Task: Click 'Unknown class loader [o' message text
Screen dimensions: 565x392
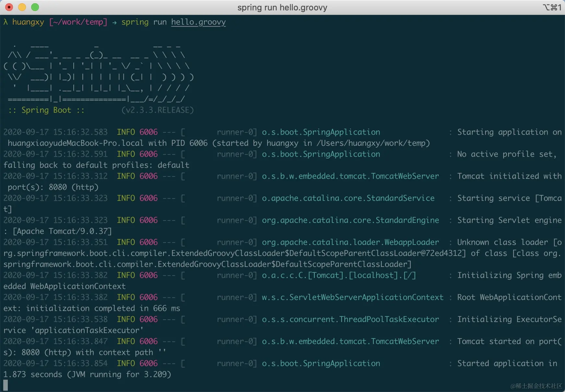Action: (510, 242)
